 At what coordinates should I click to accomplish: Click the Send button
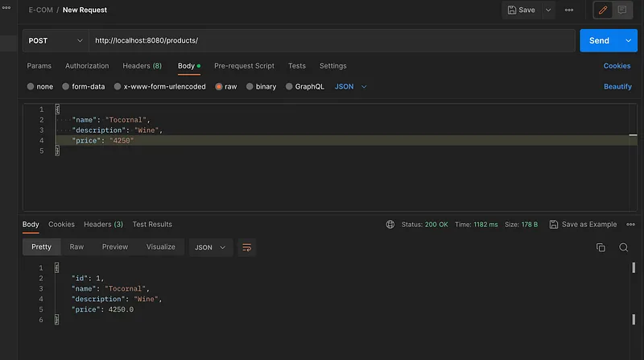tap(599, 41)
